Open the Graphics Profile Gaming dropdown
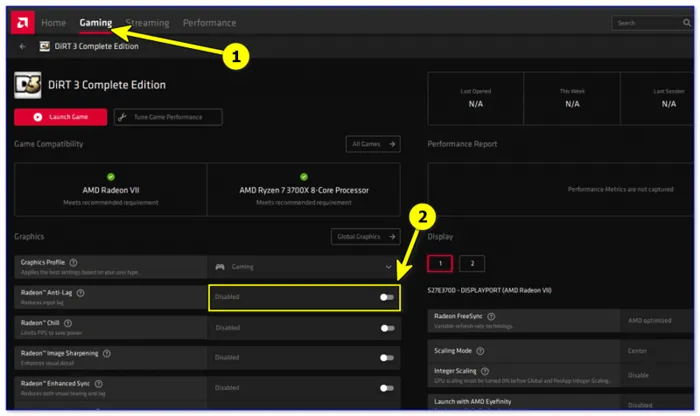This screenshot has height=416, width=700. pyautogui.click(x=304, y=266)
